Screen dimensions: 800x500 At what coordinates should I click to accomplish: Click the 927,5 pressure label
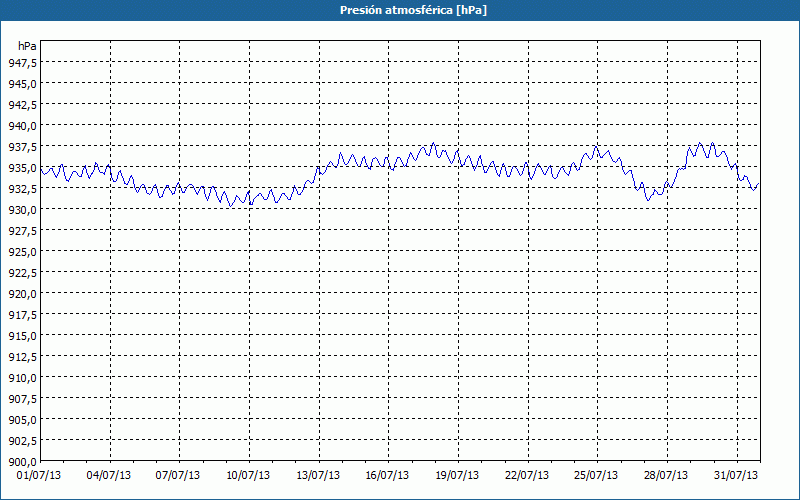tap(22, 231)
